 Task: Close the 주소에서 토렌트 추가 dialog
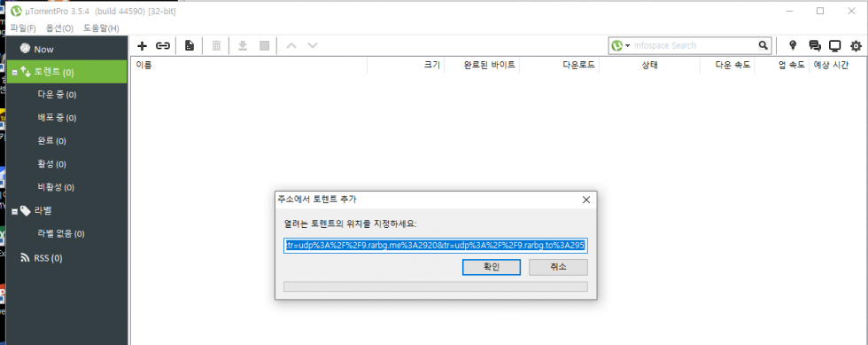[x=586, y=200]
